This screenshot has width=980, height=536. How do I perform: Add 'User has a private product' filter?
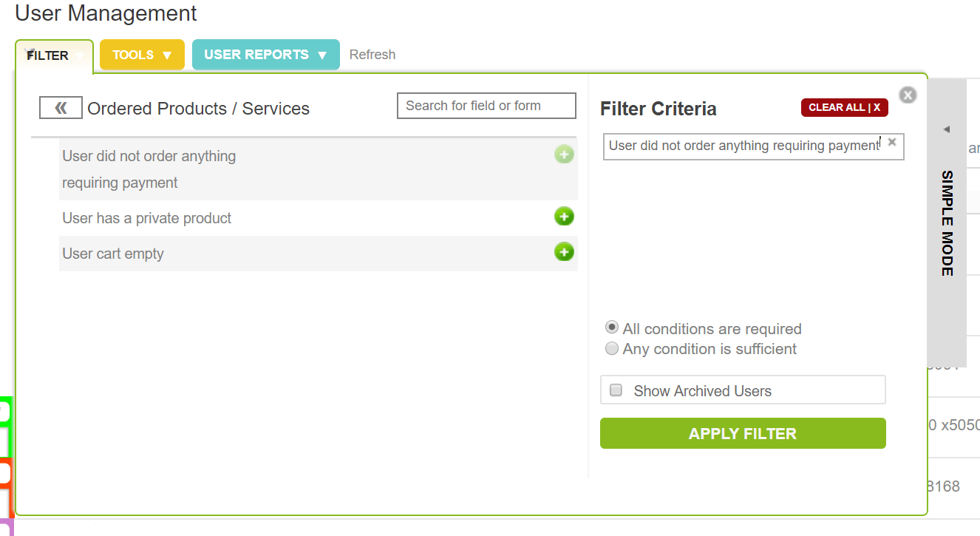[x=564, y=217]
